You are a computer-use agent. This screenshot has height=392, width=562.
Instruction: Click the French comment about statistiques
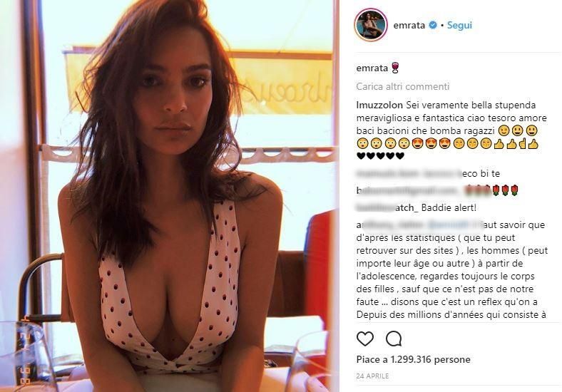[451, 270]
